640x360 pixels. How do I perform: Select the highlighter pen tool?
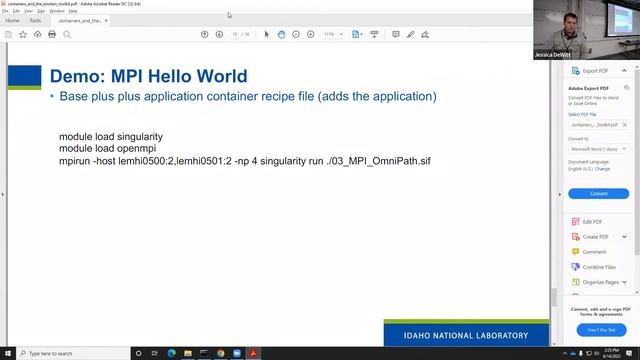tap(410, 35)
